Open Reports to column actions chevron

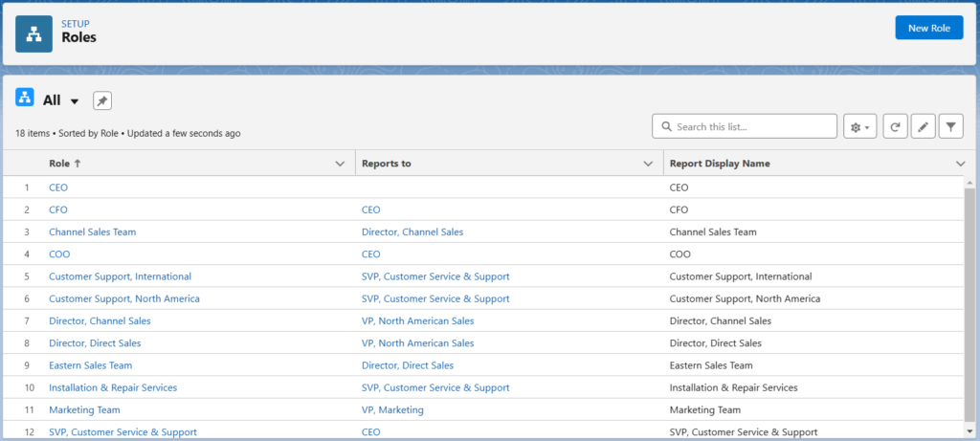click(648, 164)
